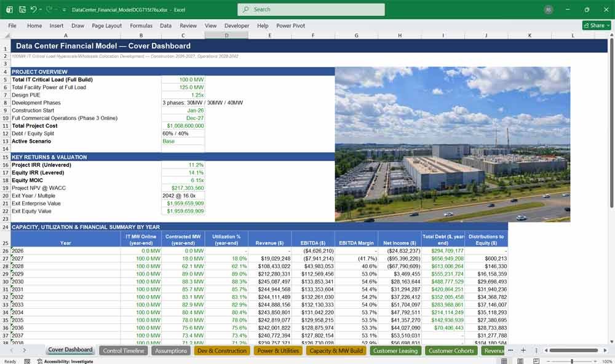
Task: Open the Review ribbon tab
Action: pos(188,25)
